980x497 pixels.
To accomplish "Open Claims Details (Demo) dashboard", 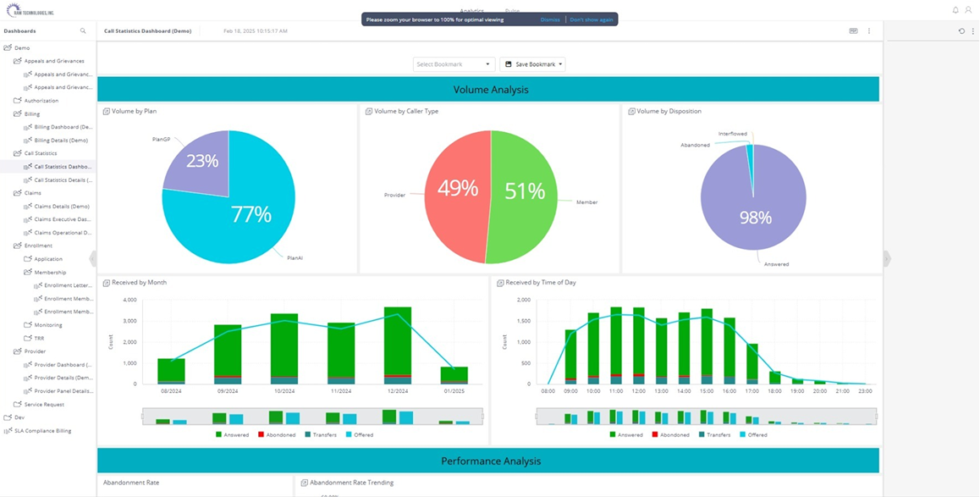I will coord(61,207).
